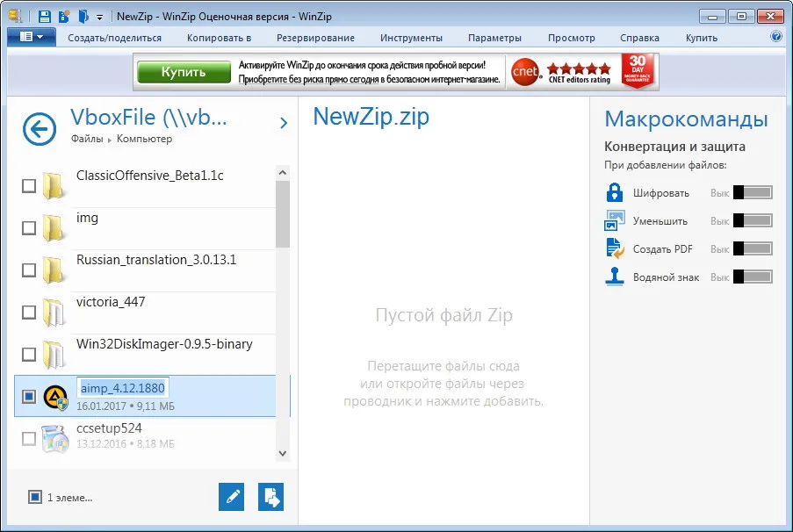Viewport: 793px width, 532px height.
Task: Enable the Шифровать toggle switch
Action: [753, 192]
